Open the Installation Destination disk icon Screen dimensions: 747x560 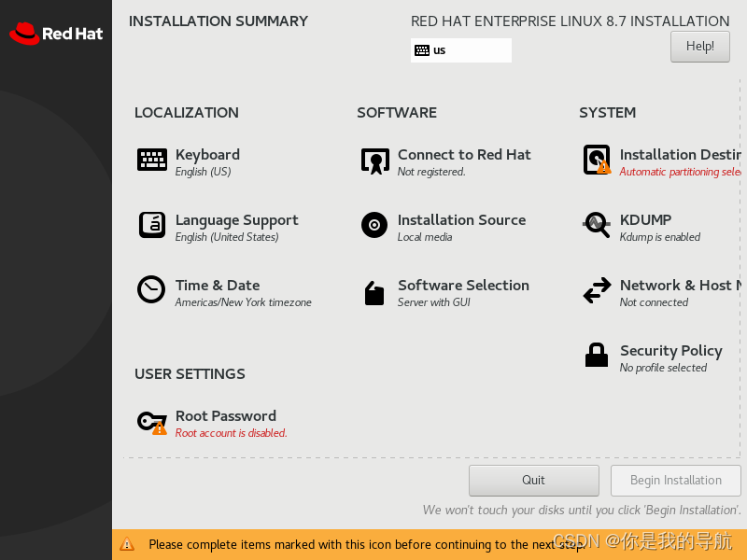click(x=597, y=160)
